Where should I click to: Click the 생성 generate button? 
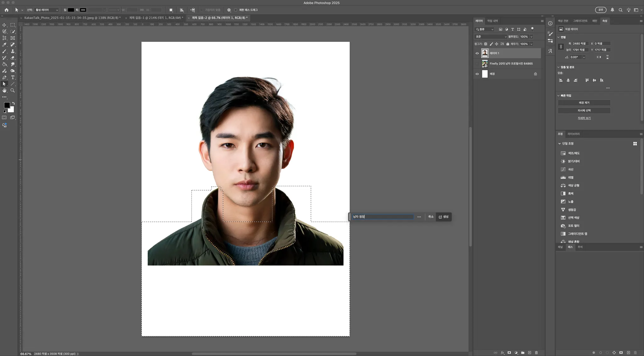point(444,217)
